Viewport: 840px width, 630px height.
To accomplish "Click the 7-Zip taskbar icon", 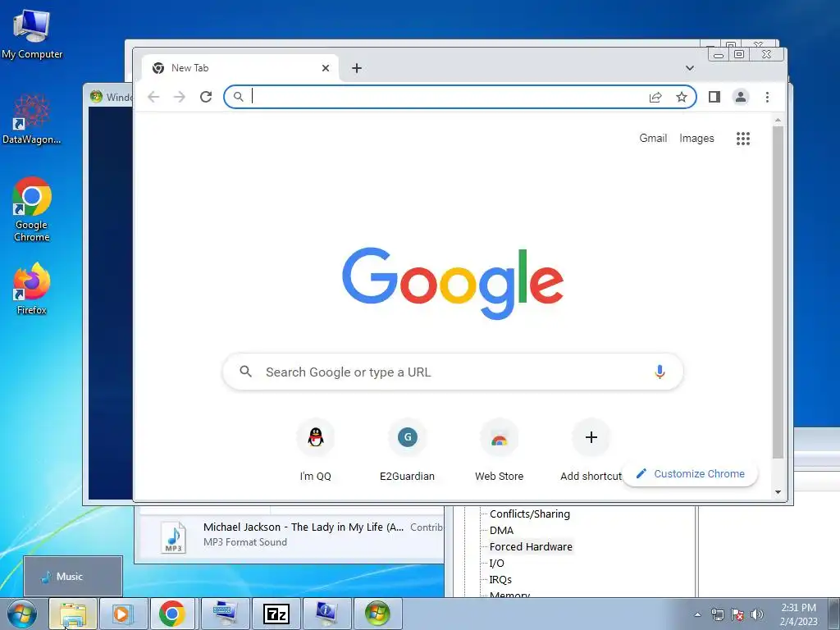I will pos(276,614).
